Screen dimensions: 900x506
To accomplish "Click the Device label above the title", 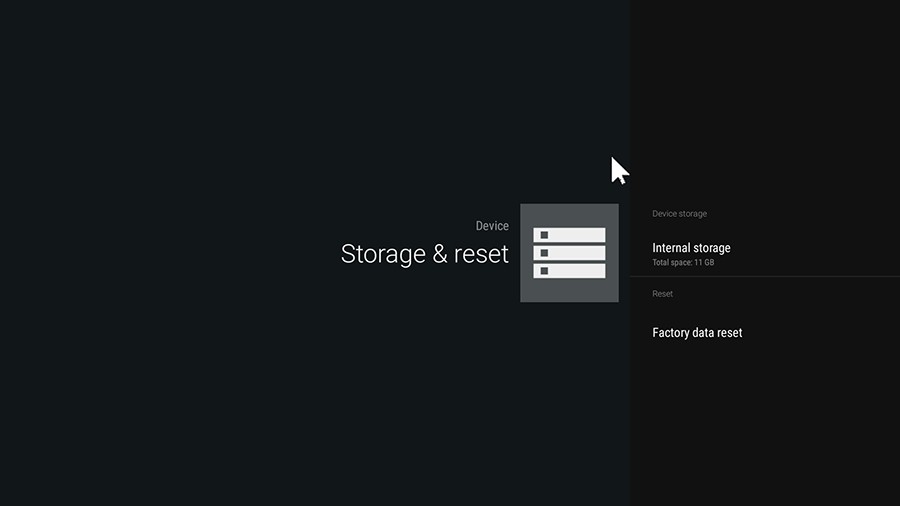I will pyautogui.click(x=491, y=226).
